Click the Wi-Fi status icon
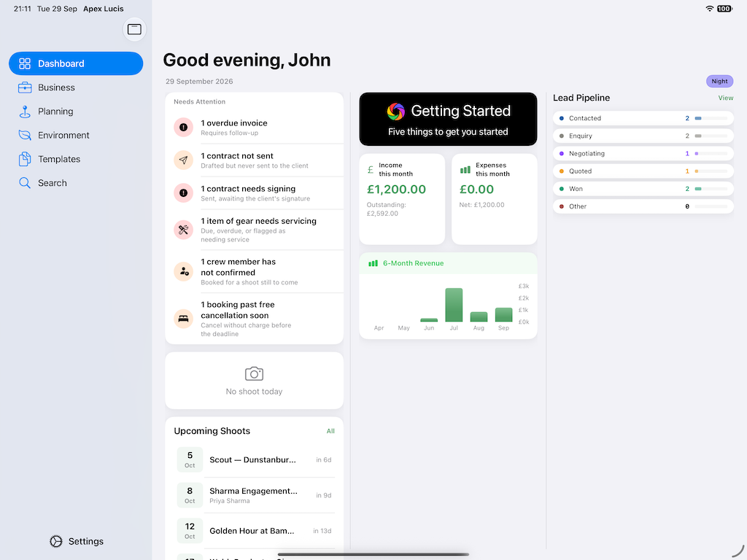 coord(709,9)
